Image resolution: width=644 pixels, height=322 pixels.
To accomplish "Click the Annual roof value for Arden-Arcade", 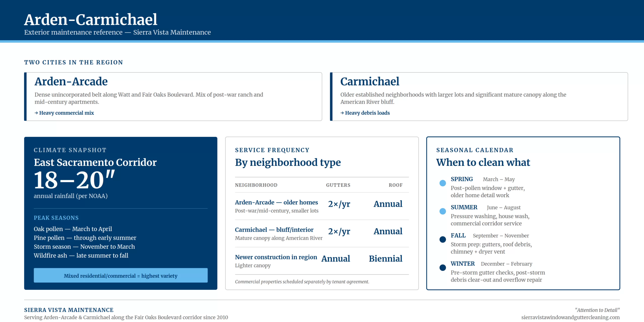I will (x=388, y=204).
